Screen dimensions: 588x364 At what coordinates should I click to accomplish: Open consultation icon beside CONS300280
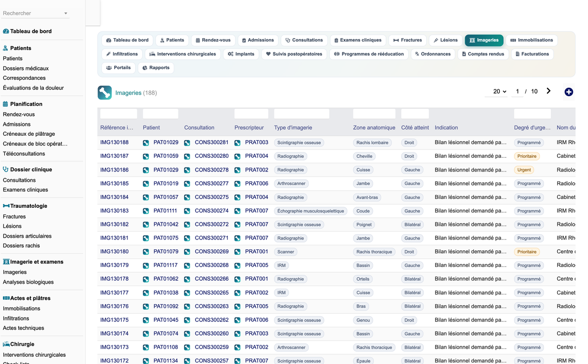187,156
